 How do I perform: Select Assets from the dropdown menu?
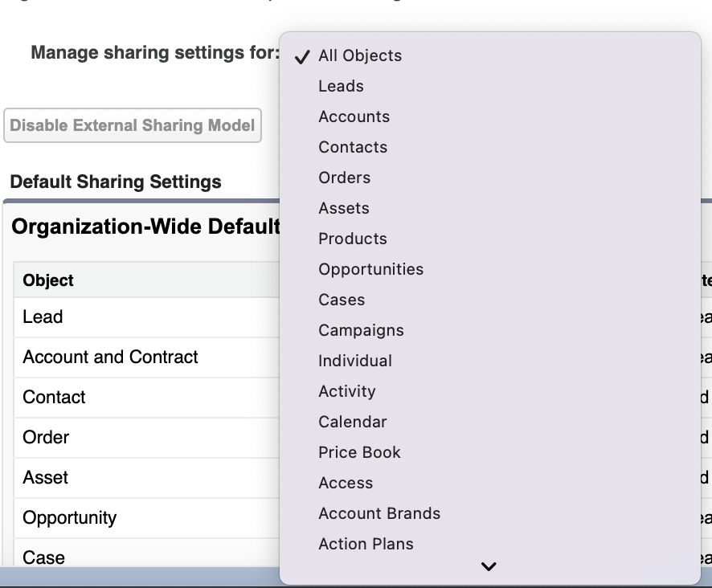point(343,208)
